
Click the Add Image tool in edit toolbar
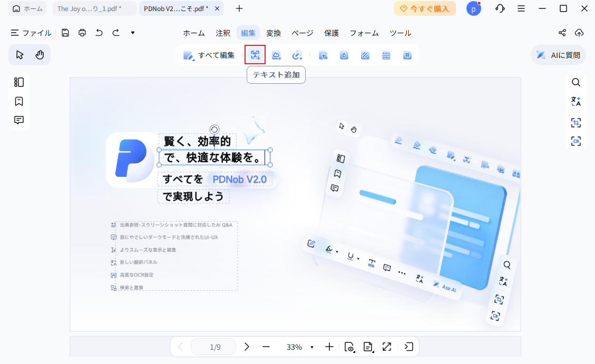pos(276,55)
